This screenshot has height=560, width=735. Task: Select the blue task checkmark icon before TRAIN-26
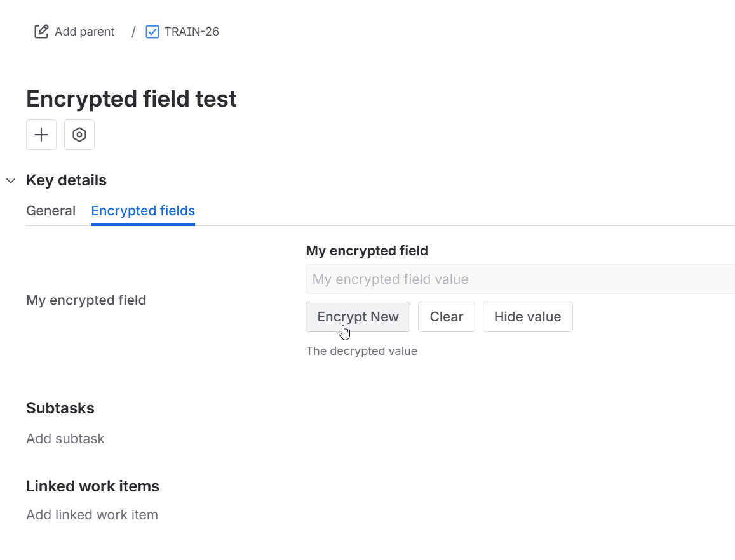click(x=151, y=31)
